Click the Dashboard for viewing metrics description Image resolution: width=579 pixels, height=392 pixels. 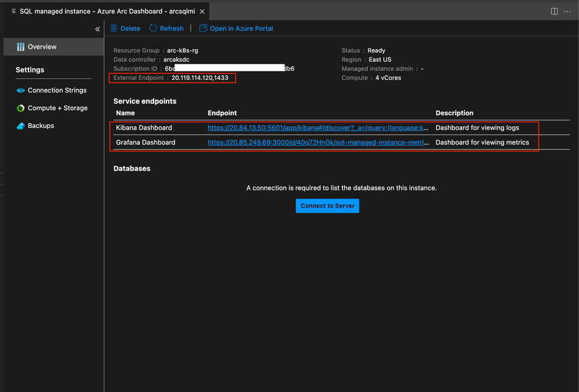(x=482, y=142)
